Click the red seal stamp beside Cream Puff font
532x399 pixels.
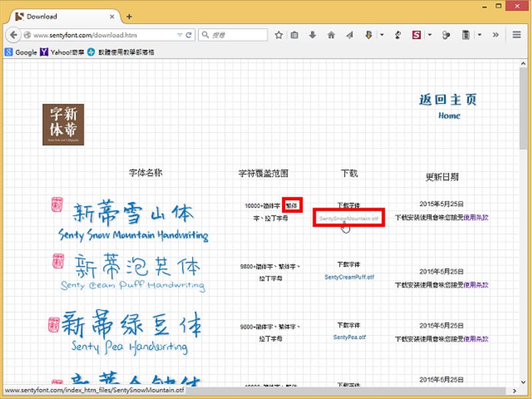(x=58, y=261)
